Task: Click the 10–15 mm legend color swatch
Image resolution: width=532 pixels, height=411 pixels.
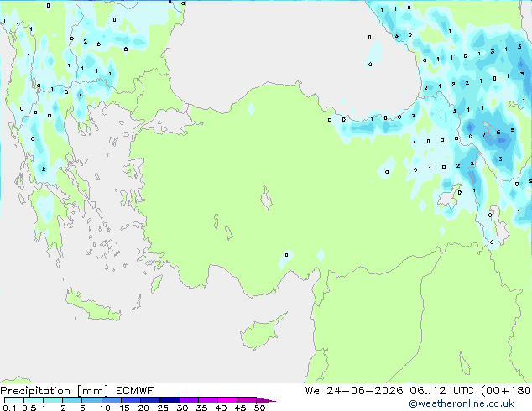Action: tap(111, 400)
